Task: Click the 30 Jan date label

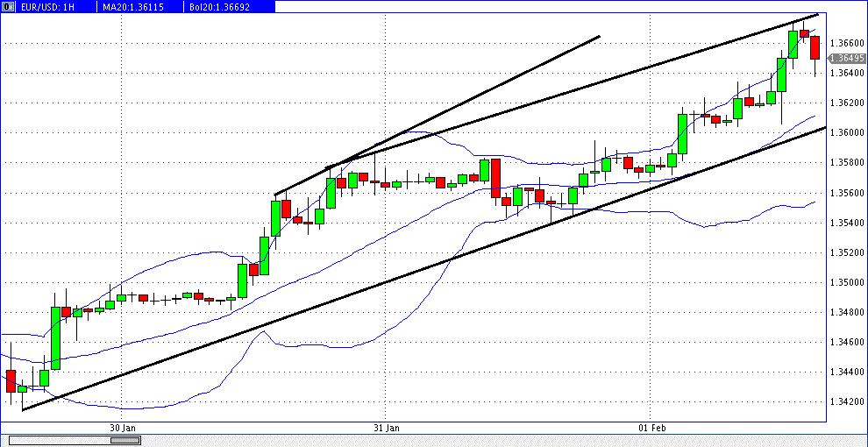Action: point(123,428)
